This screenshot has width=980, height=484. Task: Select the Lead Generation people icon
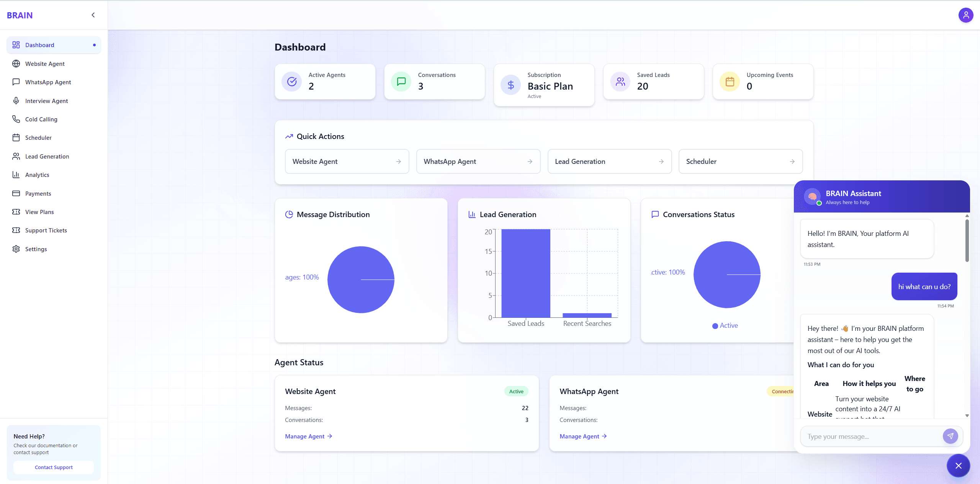point(16,156)
